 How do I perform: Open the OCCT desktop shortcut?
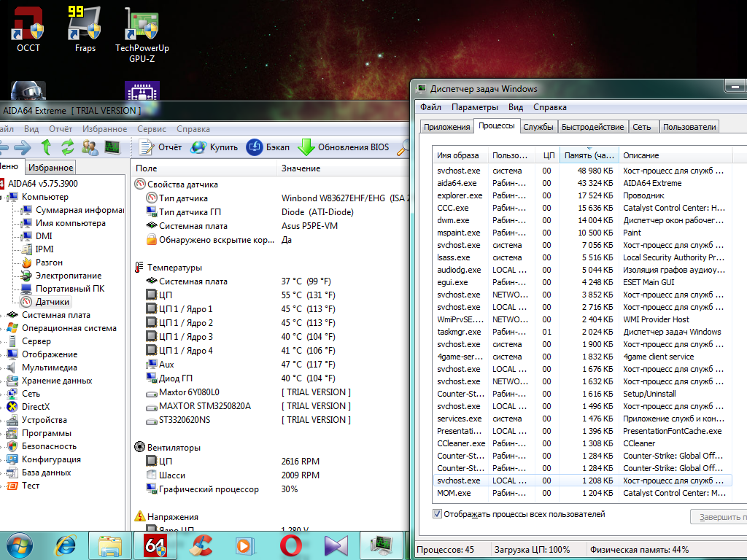[x=28, y=29]
